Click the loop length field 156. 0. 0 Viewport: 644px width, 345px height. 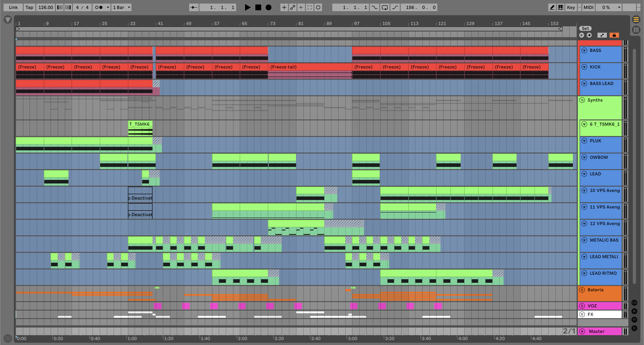tap(419, 7)
